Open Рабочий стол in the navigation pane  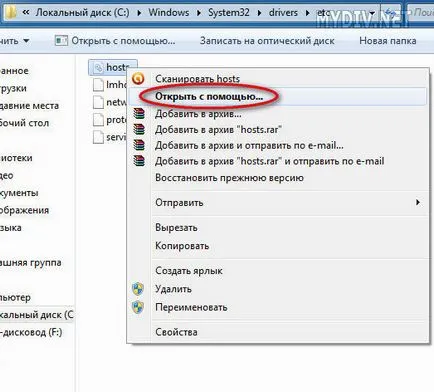[x=24, y=123]
